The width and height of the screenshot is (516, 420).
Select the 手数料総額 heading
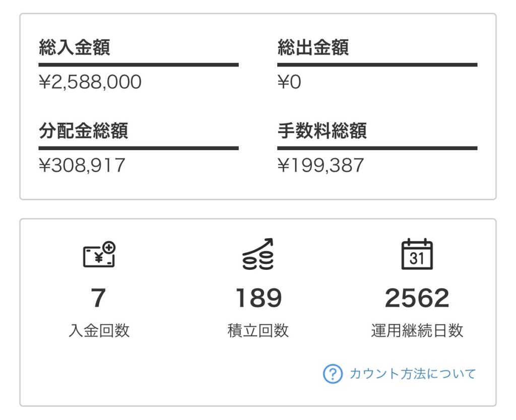[x=322, y=131]
